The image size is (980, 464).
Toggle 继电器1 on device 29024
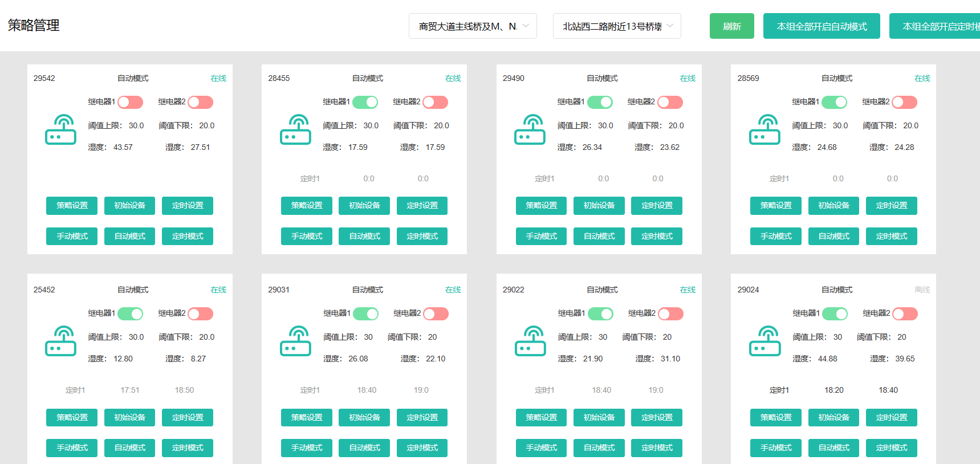(835, 314)
